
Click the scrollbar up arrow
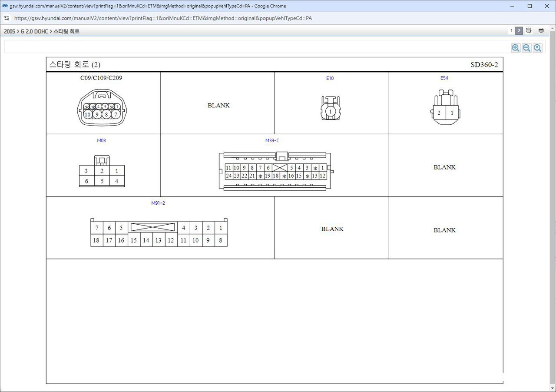pyautogui.click(x=553, y=30)
